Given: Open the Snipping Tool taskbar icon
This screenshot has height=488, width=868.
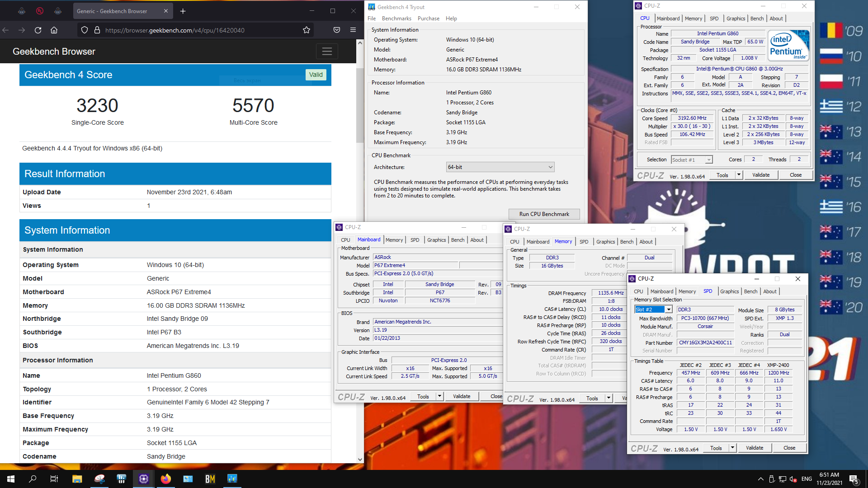Looking at the screenshot, I should pyautogui.click(x=99, y=479).
